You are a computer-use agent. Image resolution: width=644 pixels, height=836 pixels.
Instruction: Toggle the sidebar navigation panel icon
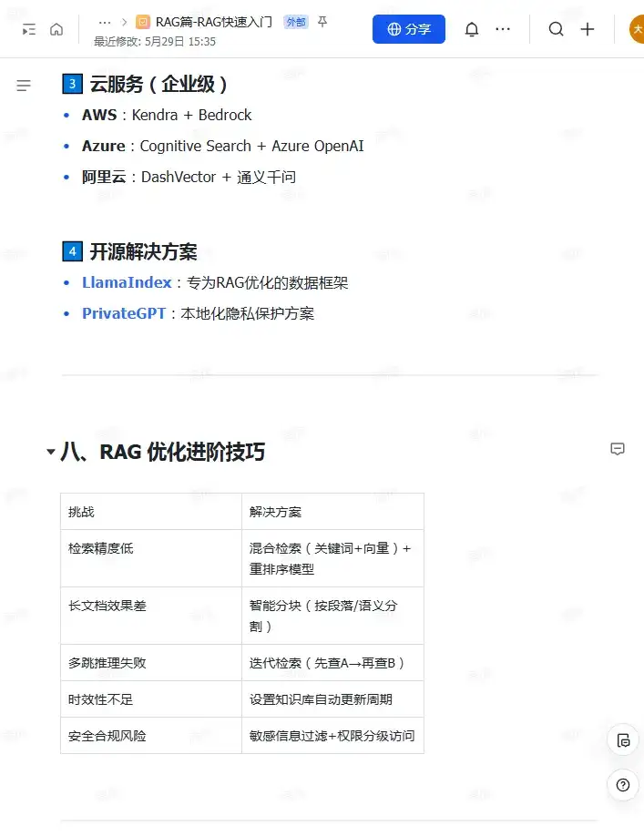pos(29,29)
